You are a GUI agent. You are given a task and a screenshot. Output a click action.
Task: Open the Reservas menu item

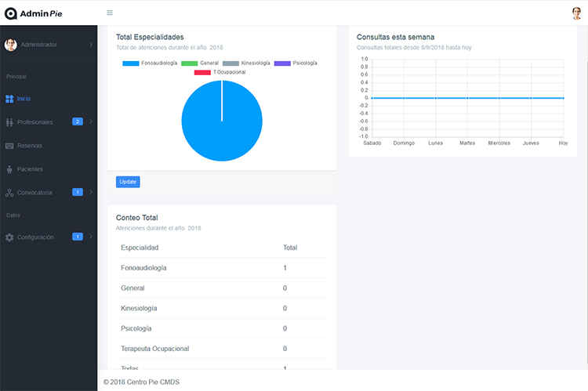pyautogui.click(x=30, y=146)
